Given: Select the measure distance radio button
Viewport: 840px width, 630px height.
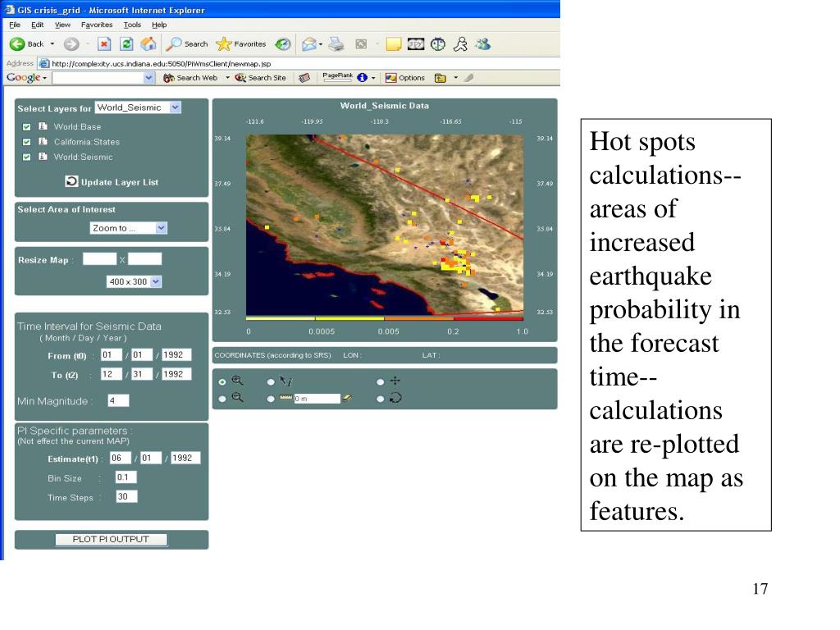Looking at the screenshot, I should point(271,399).
